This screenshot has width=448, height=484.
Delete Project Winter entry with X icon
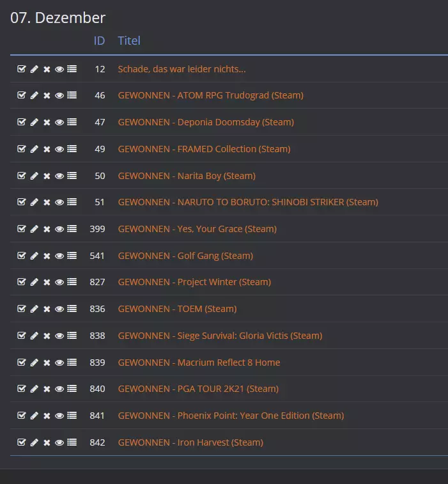pyautogui.click(x=47, y=282)
